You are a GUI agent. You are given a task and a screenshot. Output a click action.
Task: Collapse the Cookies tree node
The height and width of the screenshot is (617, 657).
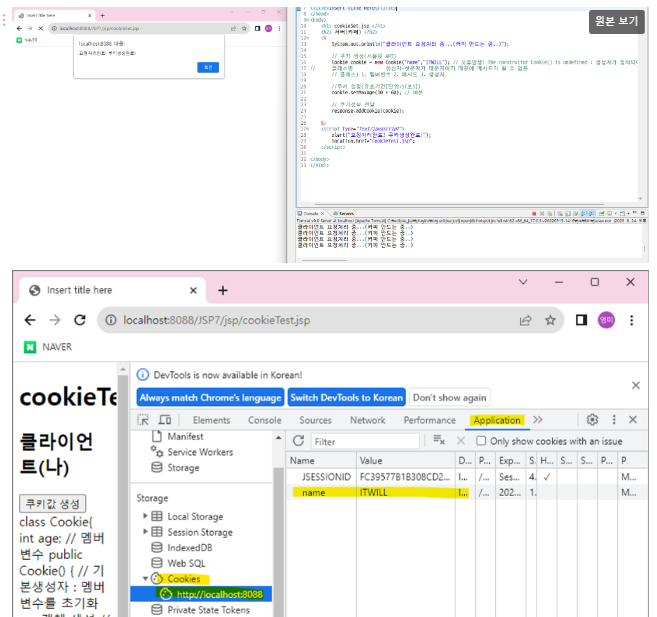coord(145,578)
